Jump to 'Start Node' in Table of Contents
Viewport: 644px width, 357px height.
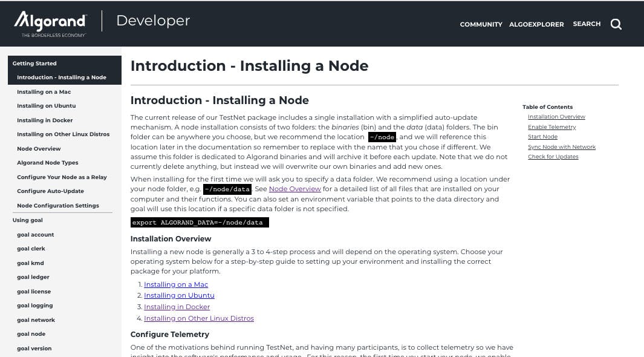click(542, 136)
